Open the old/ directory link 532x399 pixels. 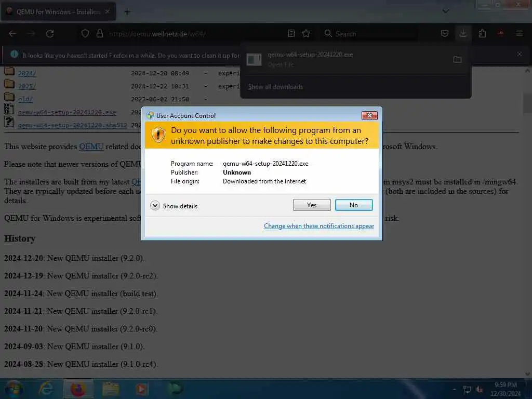tap(25, 99)
